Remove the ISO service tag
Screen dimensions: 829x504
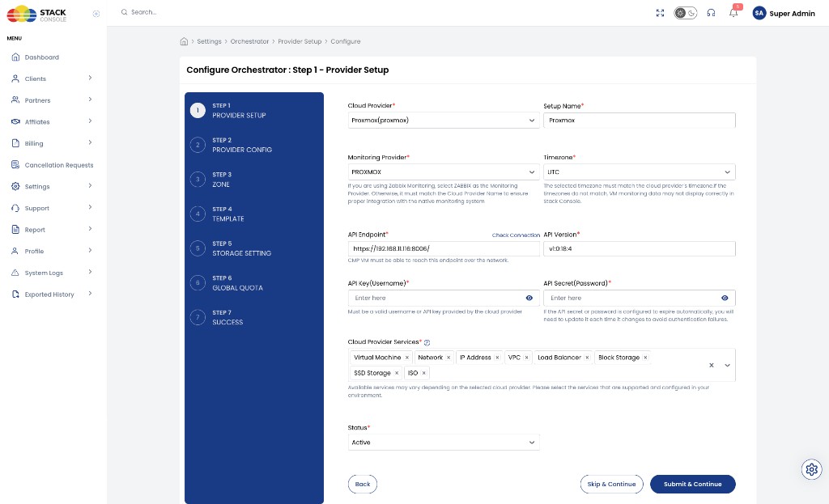click(x=423, y=373)
